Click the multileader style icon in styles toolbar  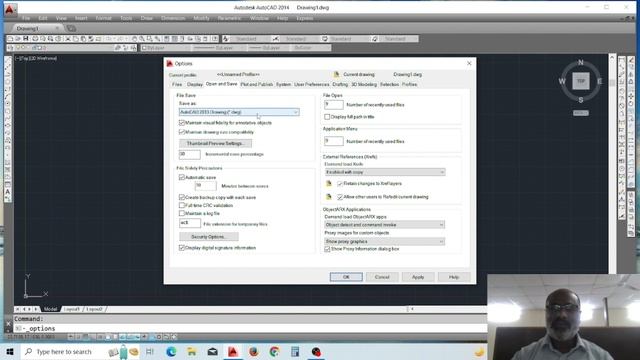[375, 39]
